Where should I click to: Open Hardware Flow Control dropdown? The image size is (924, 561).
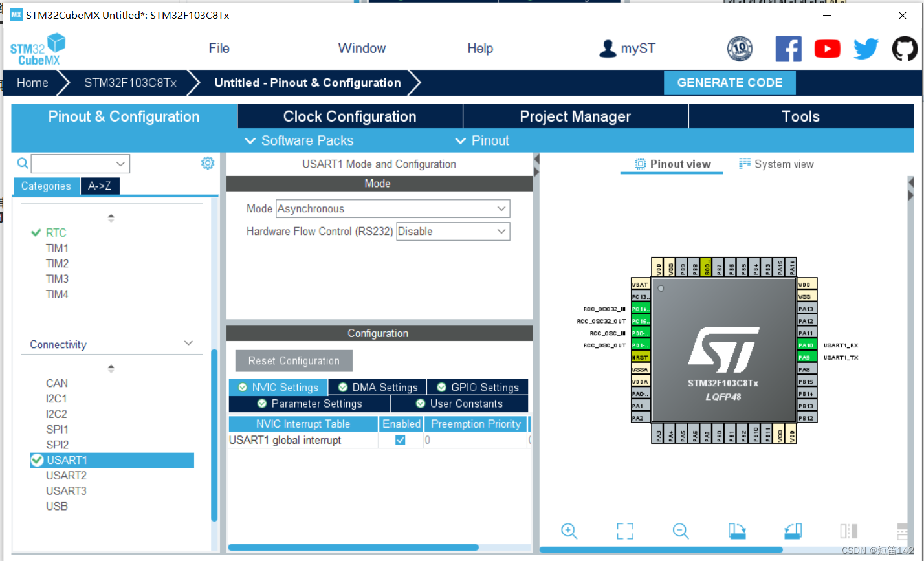click(x=453, y=231)
